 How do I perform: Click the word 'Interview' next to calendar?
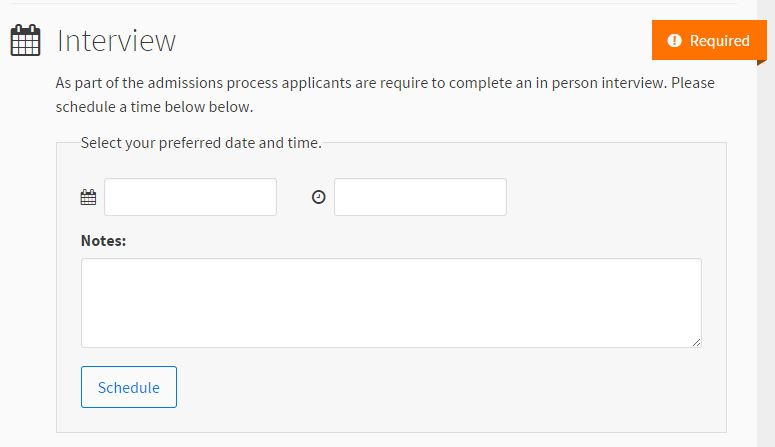(117, 41)
